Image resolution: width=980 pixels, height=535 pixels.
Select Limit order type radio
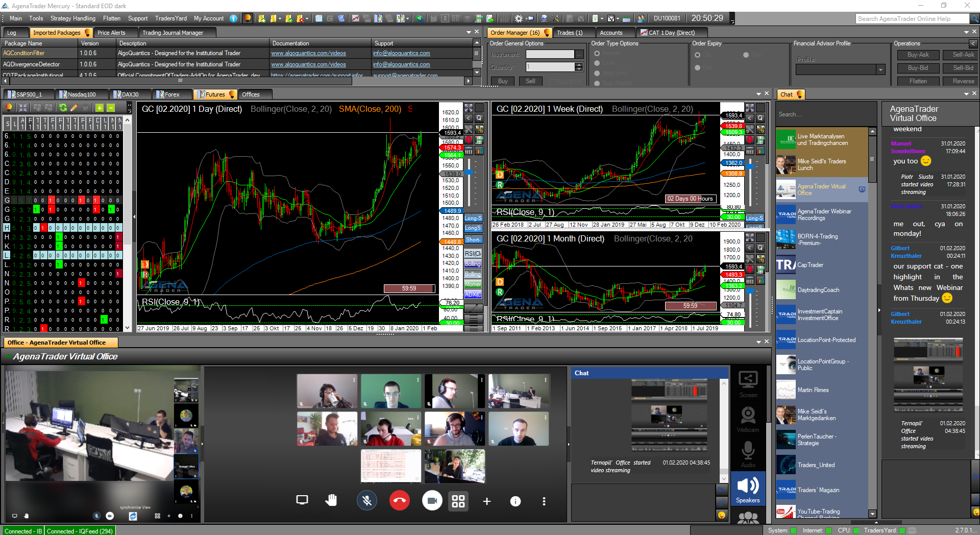[597, 63]
